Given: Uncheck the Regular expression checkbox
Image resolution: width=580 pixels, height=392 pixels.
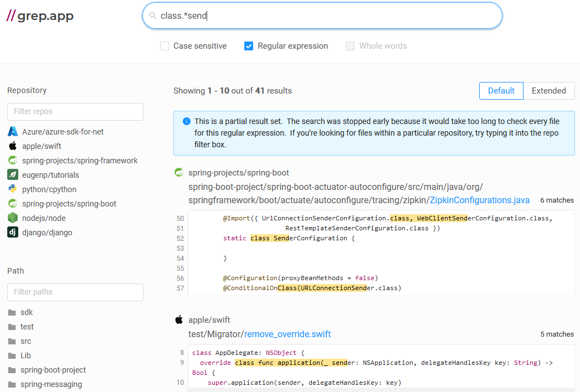Looking at the screenshot, I should [249, 46].
